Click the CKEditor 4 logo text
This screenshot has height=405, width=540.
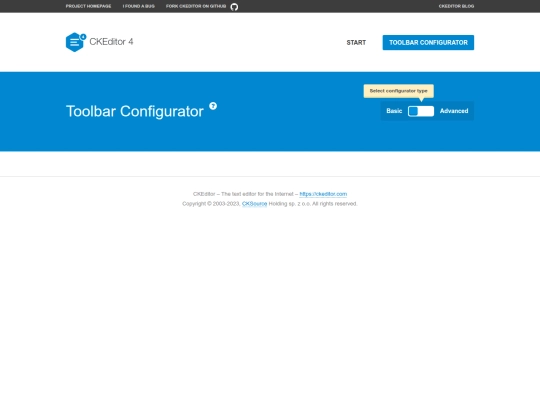coord(111,42)
